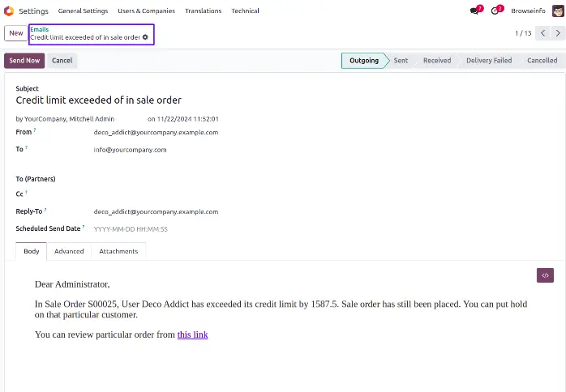Click the Cancel button
This screenshot has width=566, height=392.
coord(62,61)
